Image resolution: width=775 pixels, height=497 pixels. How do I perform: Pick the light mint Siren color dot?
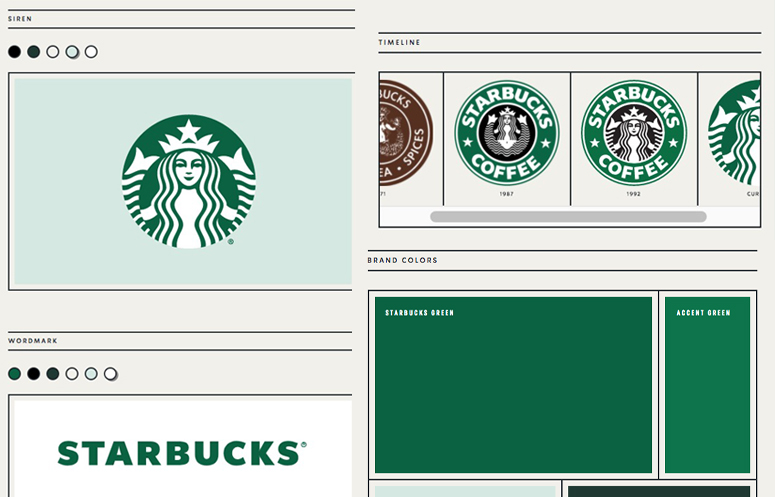[x=72, y=51]
